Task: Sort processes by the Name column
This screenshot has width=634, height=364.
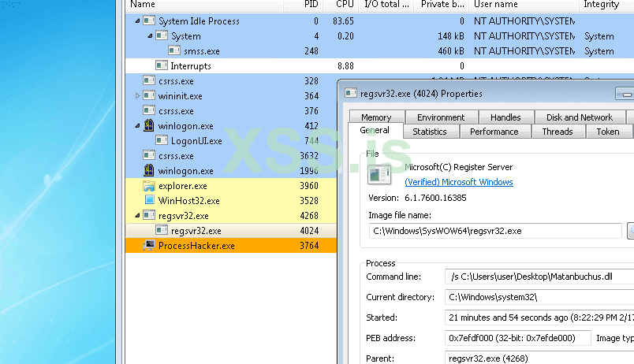Action: point(204,5)
